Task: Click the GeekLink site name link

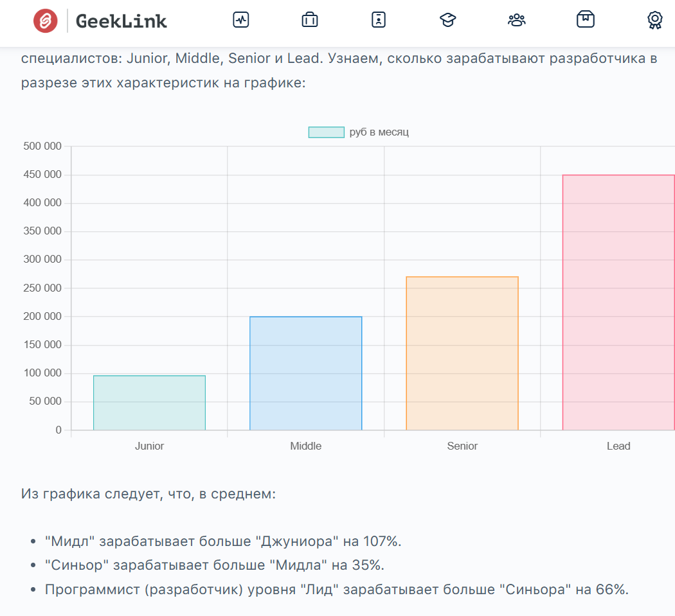Action: 122,21
